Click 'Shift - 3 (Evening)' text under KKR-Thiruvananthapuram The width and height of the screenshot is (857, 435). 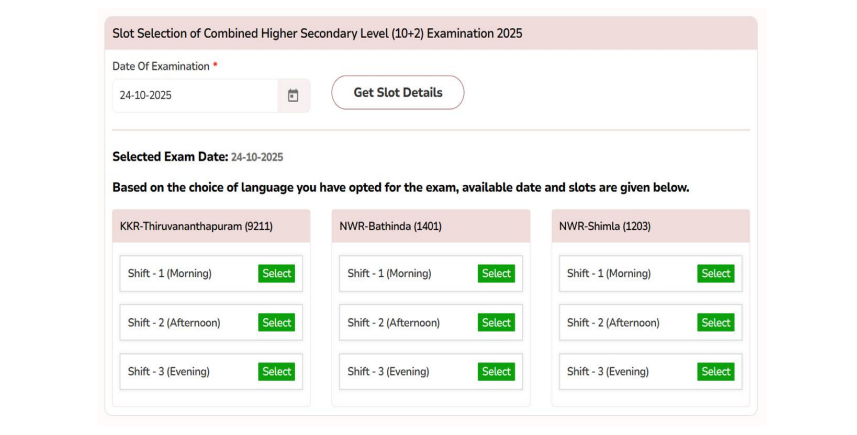point(169,372)
